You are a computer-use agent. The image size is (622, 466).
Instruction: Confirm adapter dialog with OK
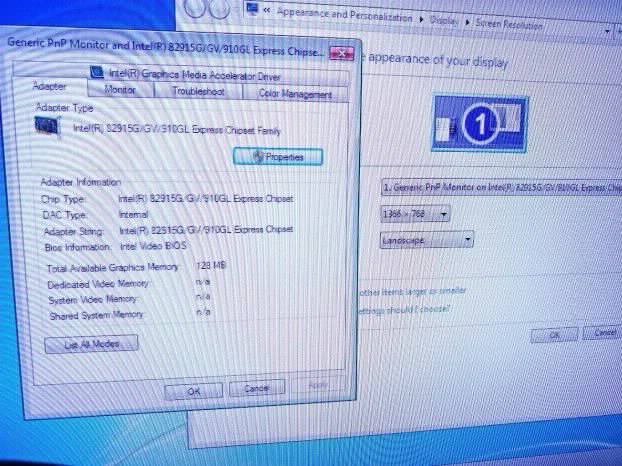point(194,391)
